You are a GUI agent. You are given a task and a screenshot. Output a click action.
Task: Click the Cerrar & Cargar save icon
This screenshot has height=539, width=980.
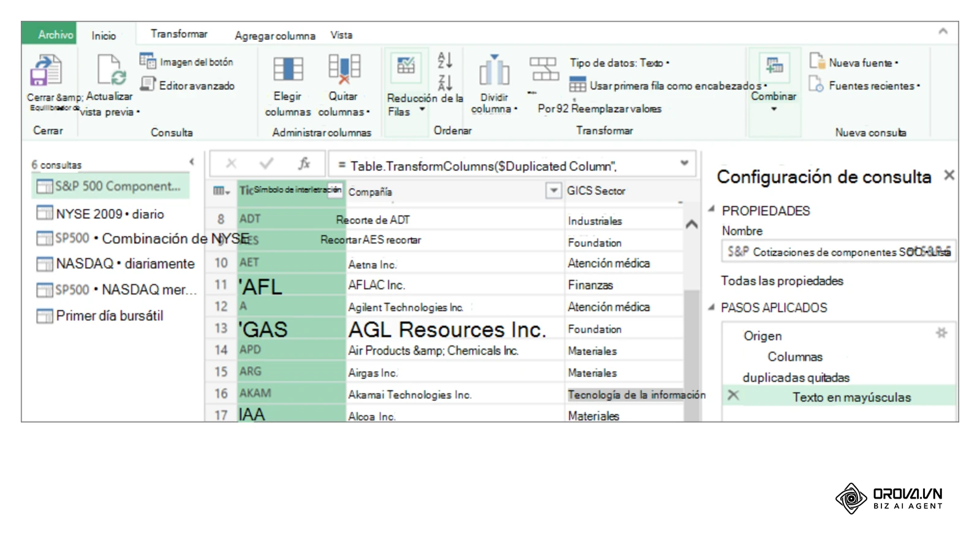coord(46,70)
